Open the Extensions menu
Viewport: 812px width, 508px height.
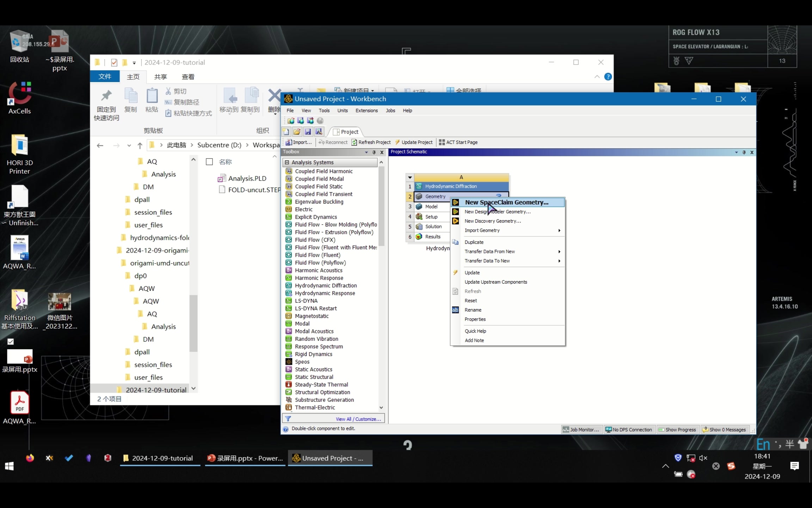366,110
